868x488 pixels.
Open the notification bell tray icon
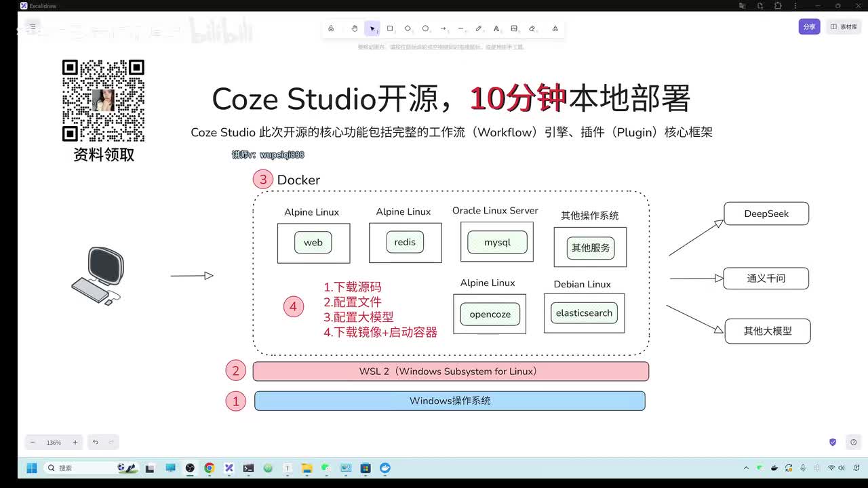point(858,468)
